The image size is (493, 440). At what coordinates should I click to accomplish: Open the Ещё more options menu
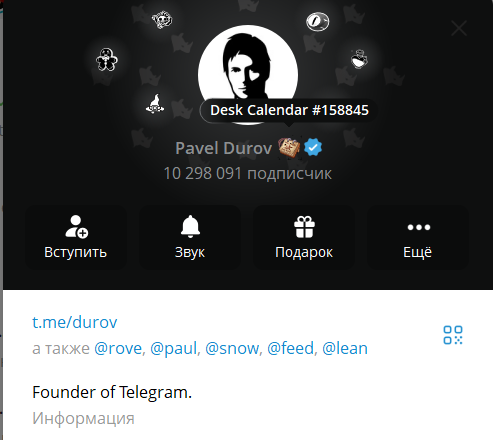click(x=418, y=237)
